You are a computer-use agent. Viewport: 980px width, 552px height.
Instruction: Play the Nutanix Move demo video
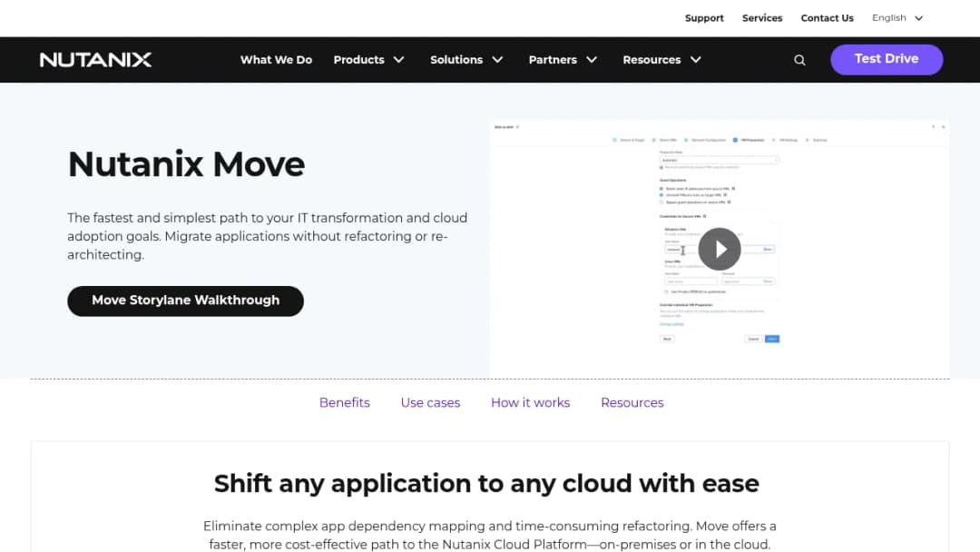pos(720,249)
